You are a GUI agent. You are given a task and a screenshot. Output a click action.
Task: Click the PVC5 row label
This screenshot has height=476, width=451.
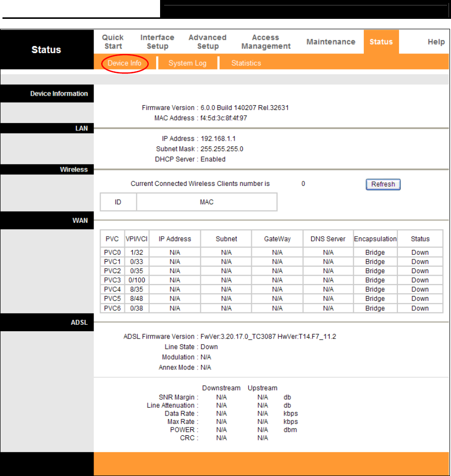coord(113,298)
